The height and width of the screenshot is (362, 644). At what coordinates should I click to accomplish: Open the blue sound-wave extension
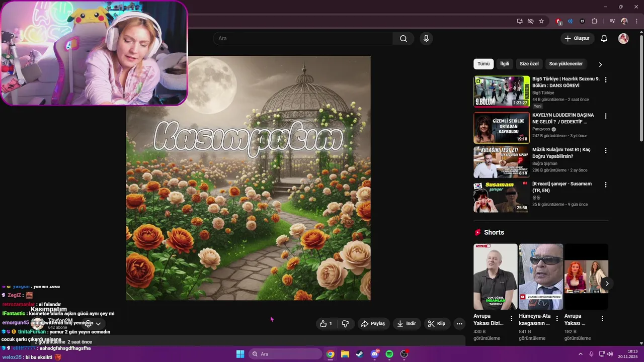click(570, 21)
